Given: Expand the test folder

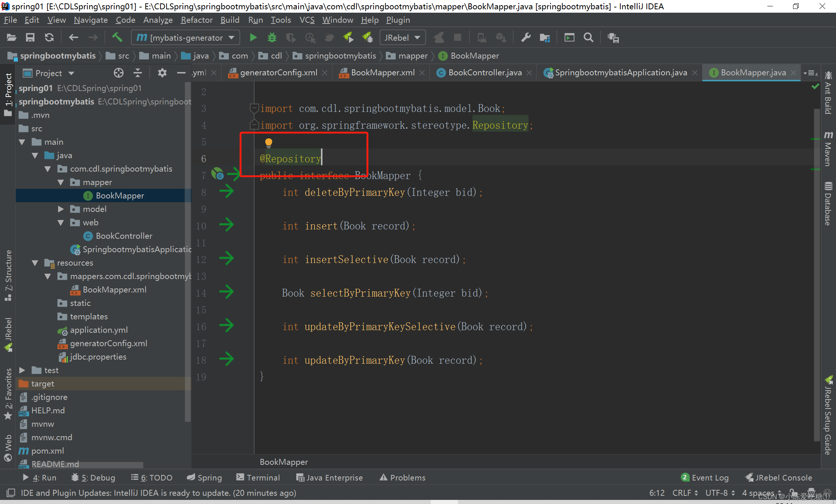Looking at the screenshot, I should coord(22,370).
